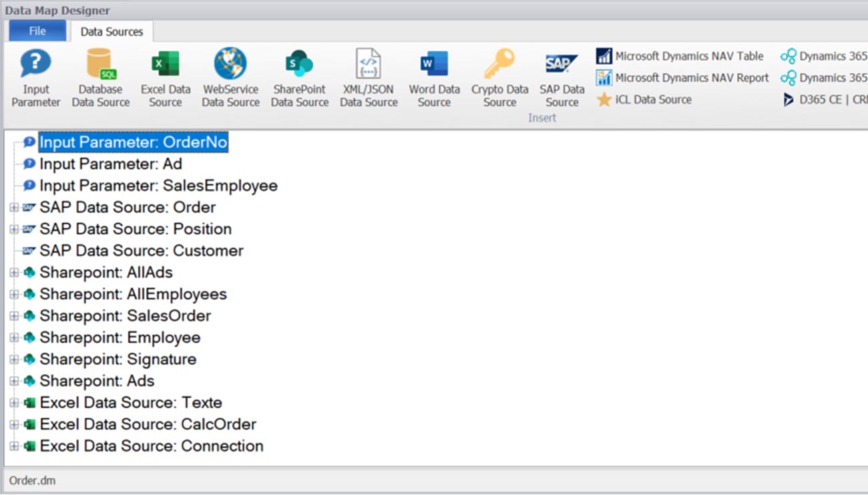Select Input Parameter: OrderNo row

134,142
